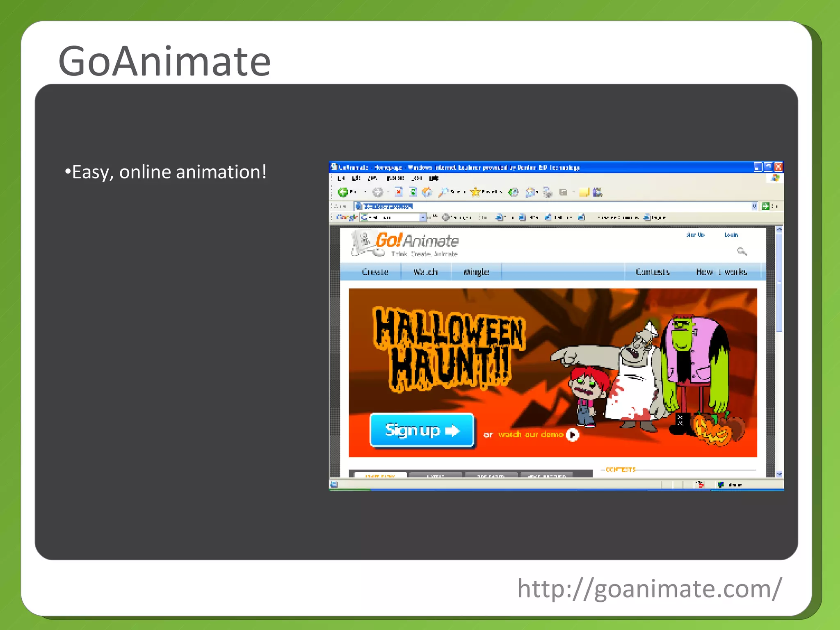Click the page icon inside the address bar
This screenshot has width=840, height=630.
tap(358, 206)
